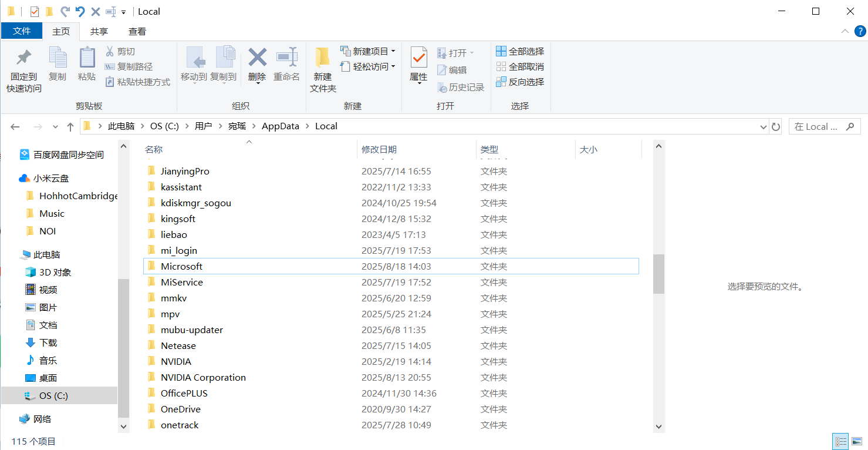
Task: Click Invert selection (反向选择)
Action: point(520,82)
